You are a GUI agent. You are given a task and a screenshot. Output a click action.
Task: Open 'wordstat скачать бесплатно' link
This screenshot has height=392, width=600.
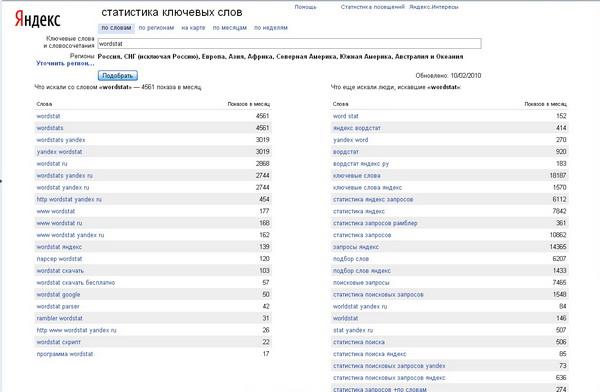point(75,283)
